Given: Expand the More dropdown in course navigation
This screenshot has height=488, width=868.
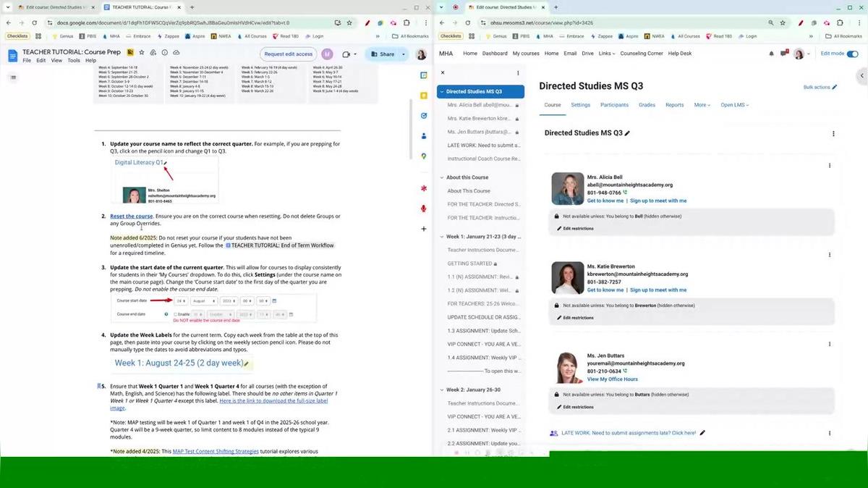Looking at the screenshot, I should [702, 105].
